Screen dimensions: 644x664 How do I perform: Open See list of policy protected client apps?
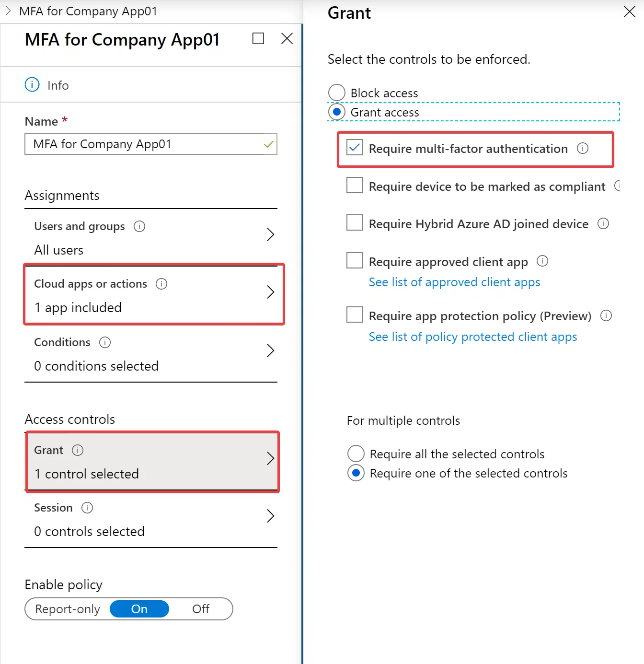pyautogui.click(x=473, y=337)
